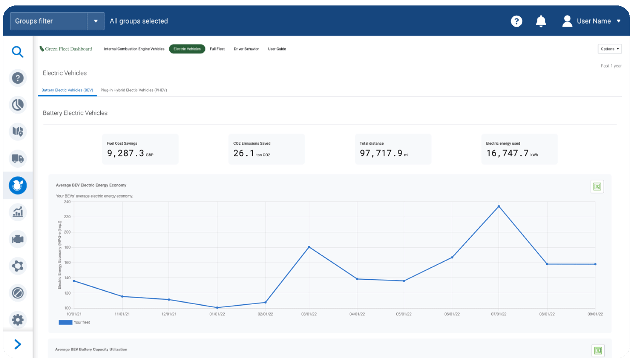
Task: Open the User Name account menu
Action: [x=593, y=21]
